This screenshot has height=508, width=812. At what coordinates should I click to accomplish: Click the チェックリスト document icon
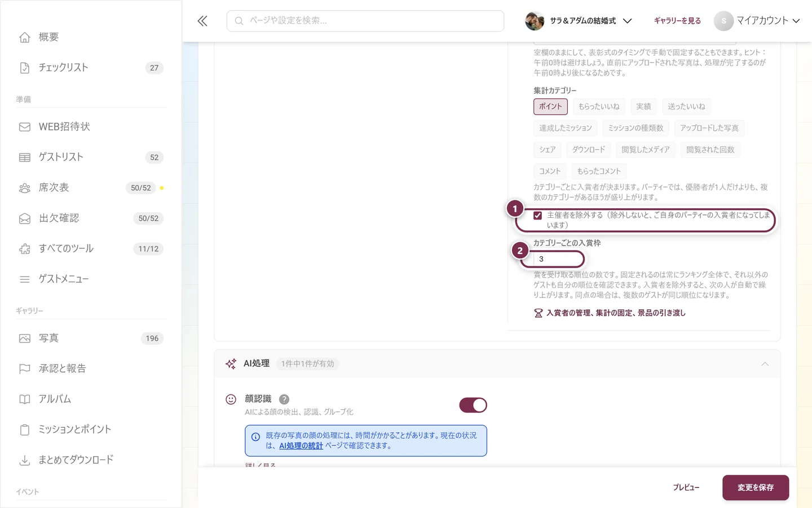(25, 68)
